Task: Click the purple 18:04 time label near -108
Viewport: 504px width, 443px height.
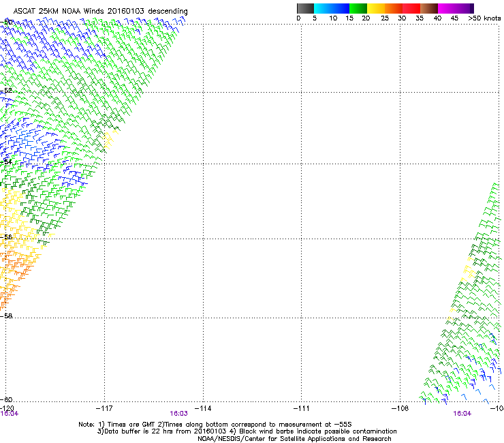Action: click(462, 414)
